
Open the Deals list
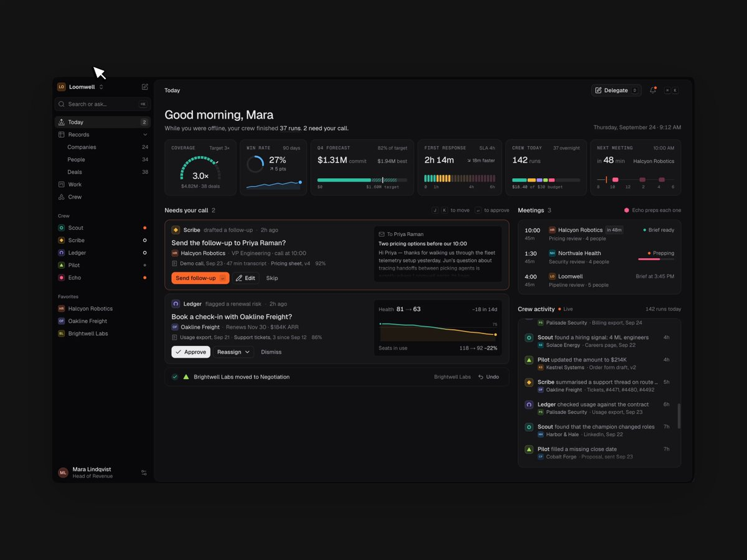103,172
